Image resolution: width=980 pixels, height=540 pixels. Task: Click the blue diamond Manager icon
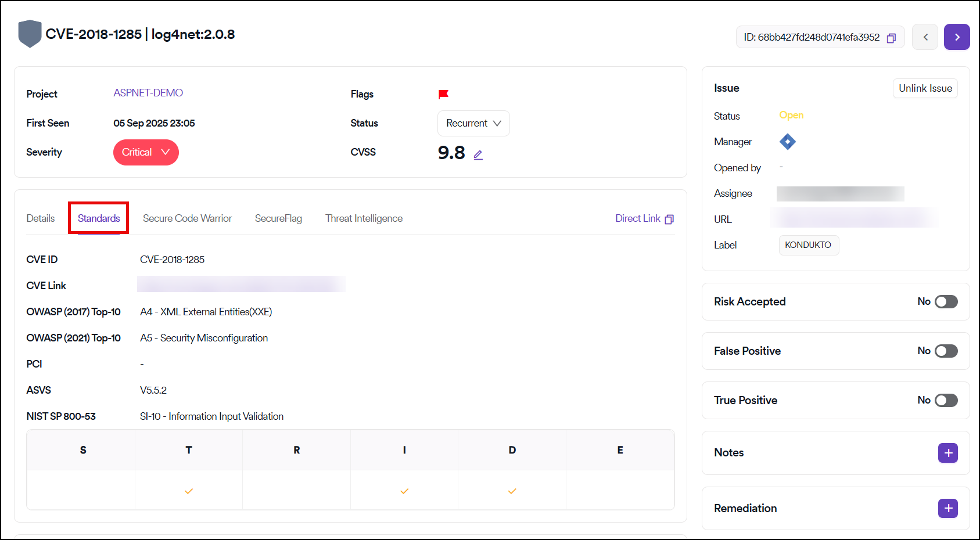tap(787, 142)
